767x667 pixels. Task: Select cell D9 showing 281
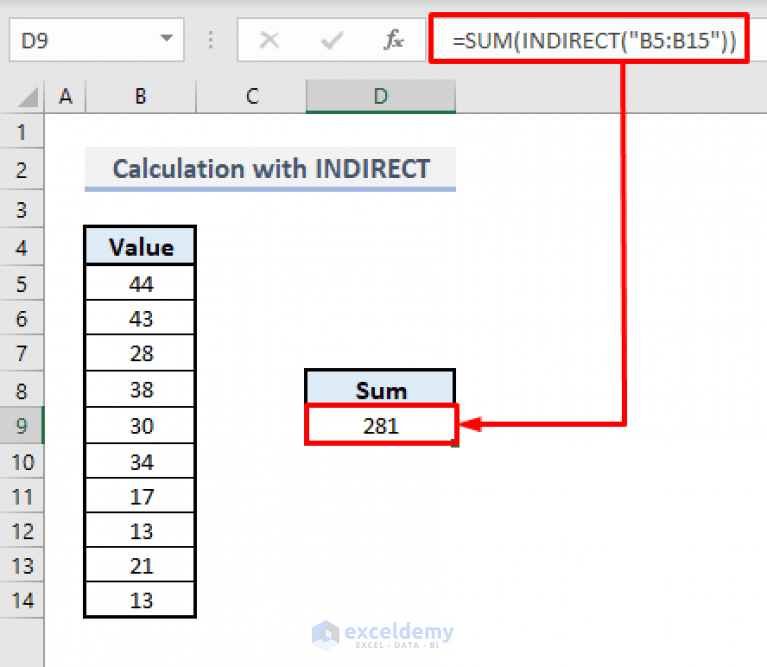click(381, 425)
